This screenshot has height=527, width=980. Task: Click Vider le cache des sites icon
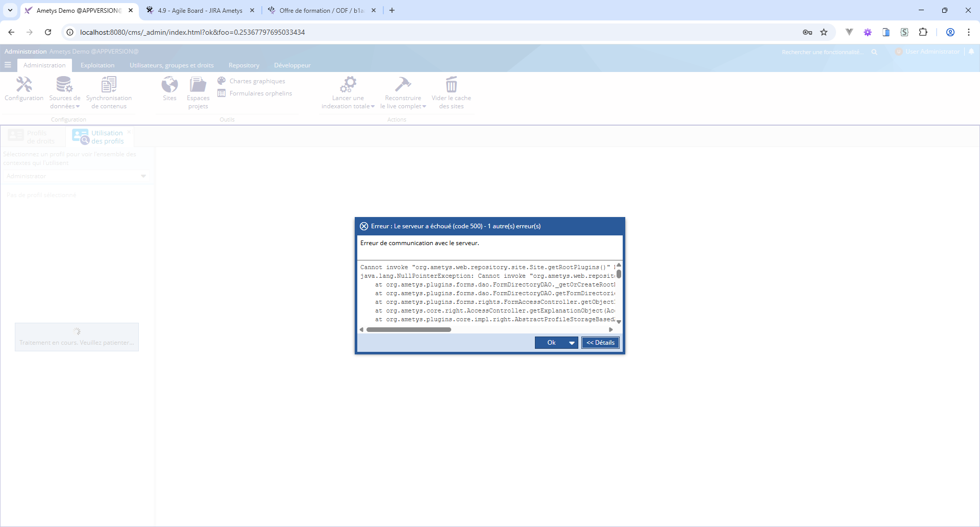[451, 85]
